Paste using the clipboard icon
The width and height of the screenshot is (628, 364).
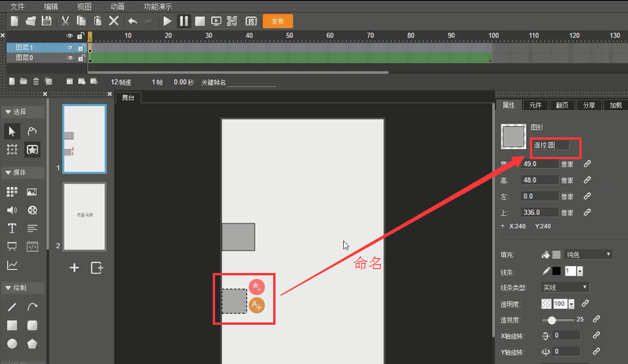click(97, 21)
